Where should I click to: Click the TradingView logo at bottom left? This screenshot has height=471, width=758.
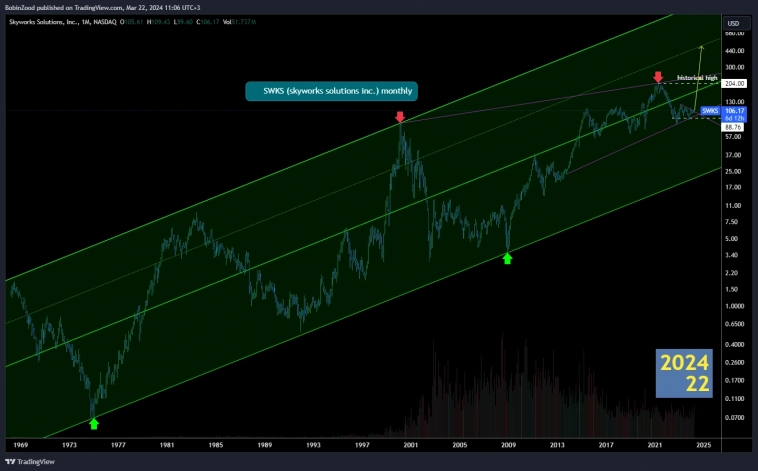29,461
